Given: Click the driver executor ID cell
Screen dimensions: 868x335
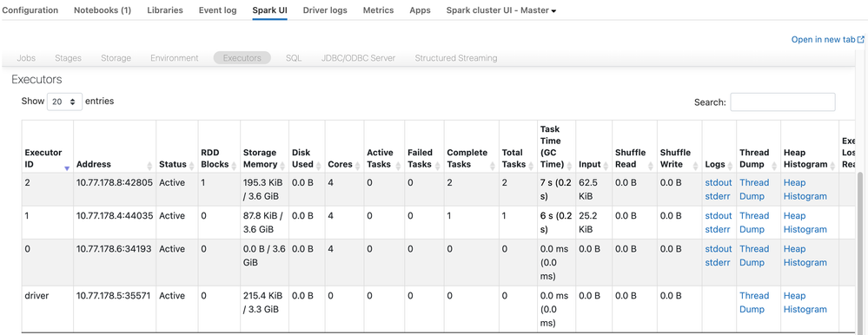Looking at the screenshot, I should (48, 308).
